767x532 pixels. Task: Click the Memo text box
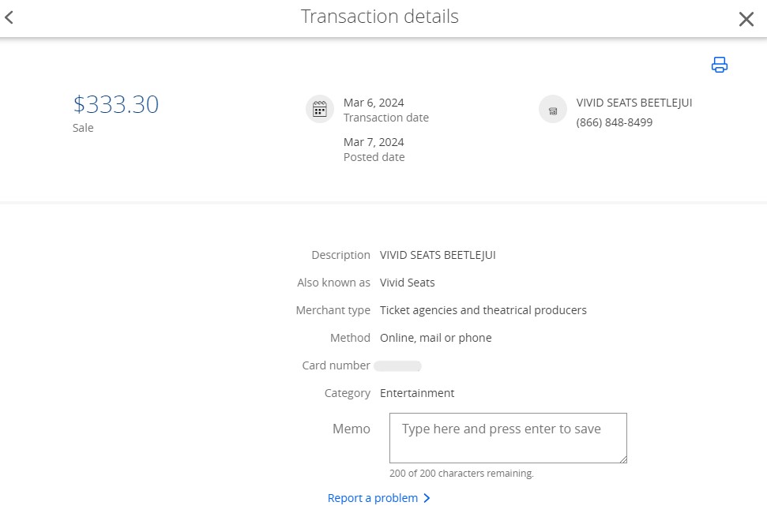point(508,438)
